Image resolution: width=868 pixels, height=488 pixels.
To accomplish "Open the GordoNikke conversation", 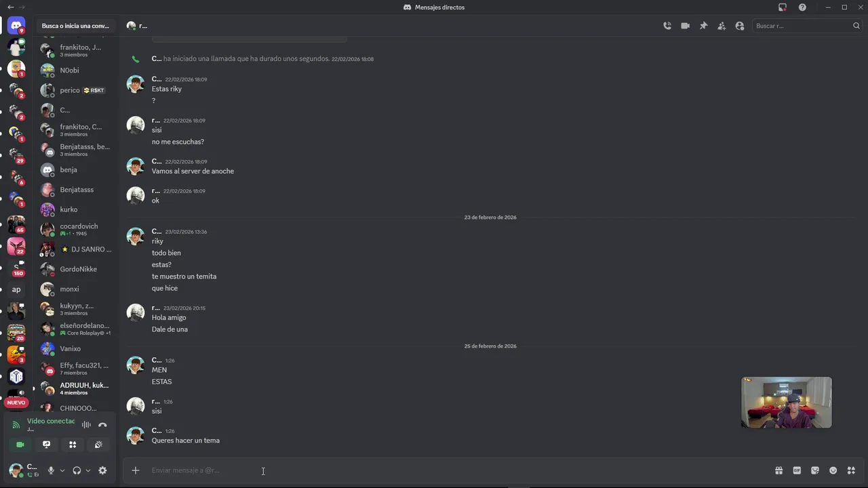I will tap(78, 269).
